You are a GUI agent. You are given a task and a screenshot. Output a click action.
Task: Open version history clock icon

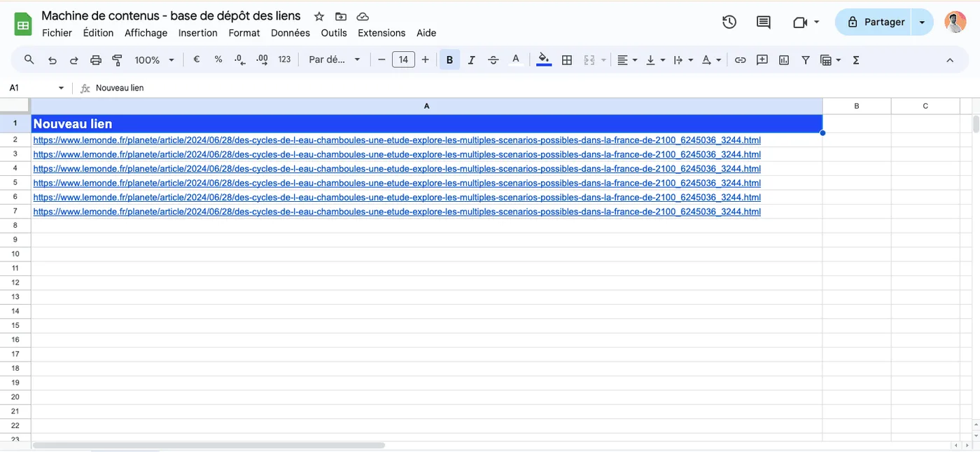(x=729, y=22)
